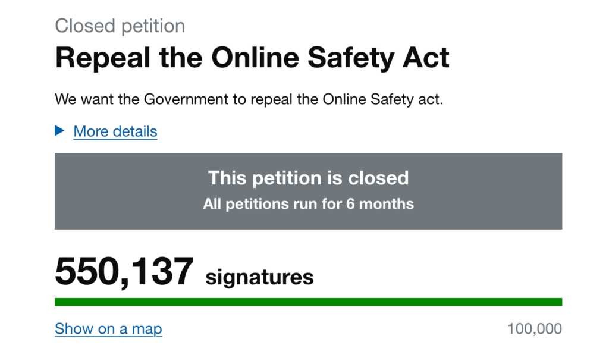Click the word "want" in the description sentence
Screen dimensions: 609x364
(96, 99)
